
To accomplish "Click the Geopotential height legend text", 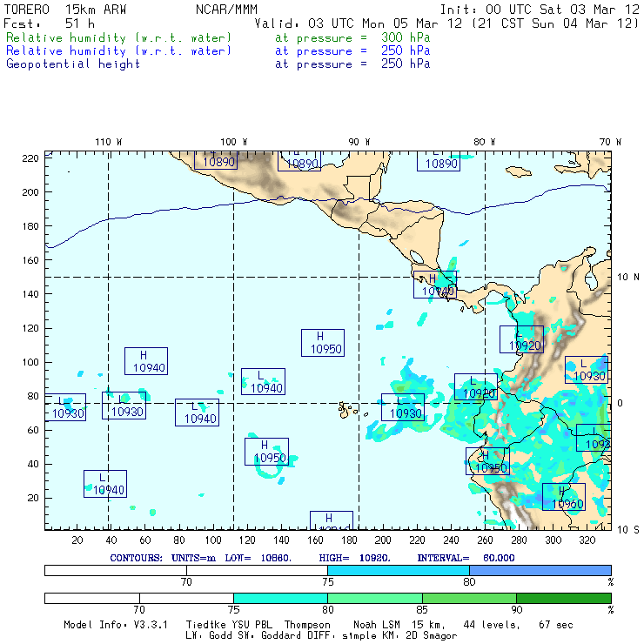I will click(73, 64).
